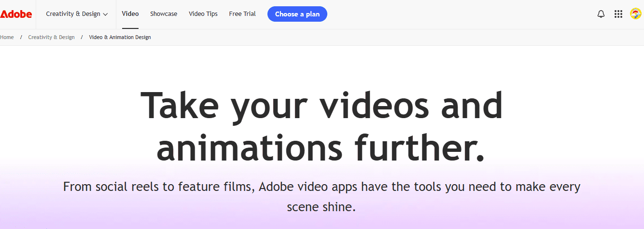644x229 pixels.
Task: Click the Adobe logo
Action: point(16,14)
